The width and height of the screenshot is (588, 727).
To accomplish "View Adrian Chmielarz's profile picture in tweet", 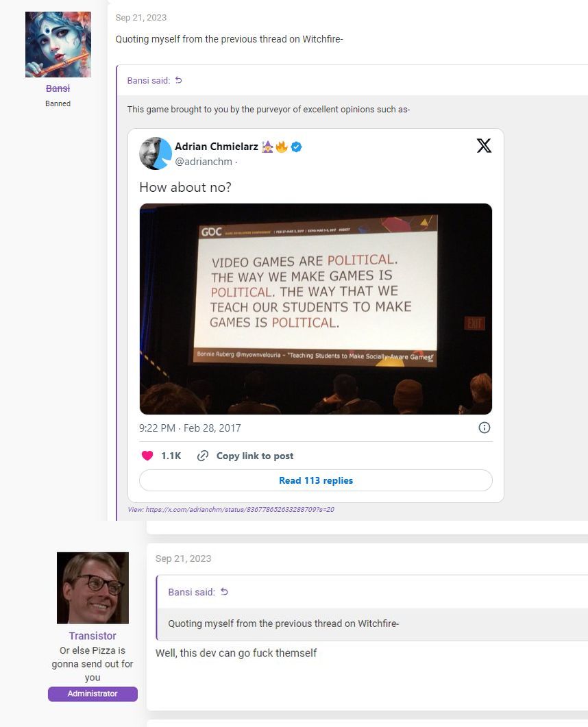I will (156, 153).
